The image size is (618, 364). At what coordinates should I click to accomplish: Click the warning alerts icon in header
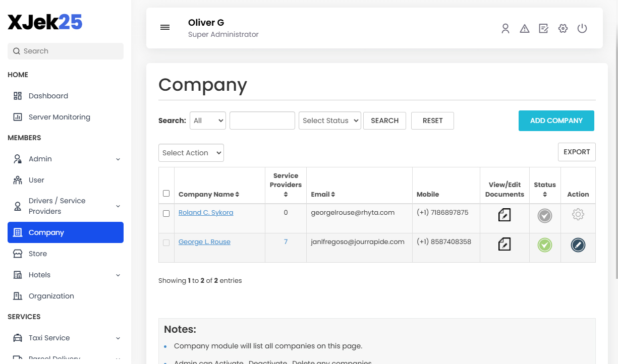coord(524,28)
